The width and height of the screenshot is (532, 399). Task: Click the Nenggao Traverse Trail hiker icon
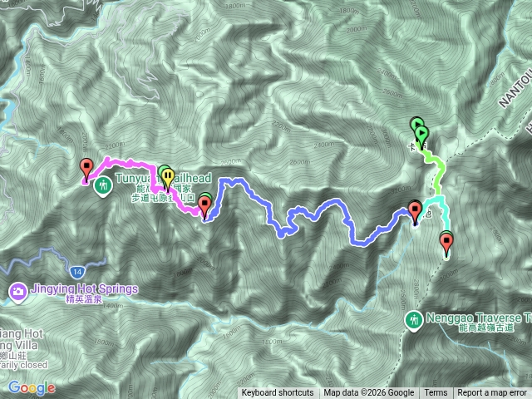tap(414, 321)
